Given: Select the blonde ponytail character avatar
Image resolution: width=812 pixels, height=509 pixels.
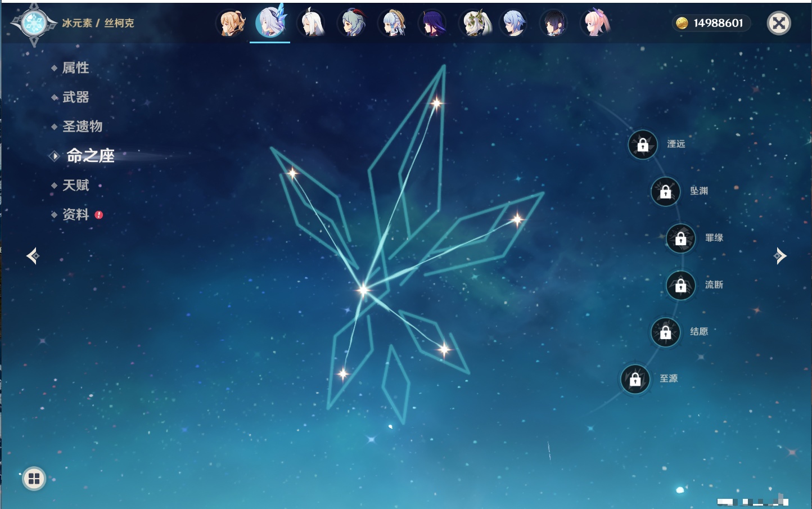Looking at the screenshot, I should 231,23.
